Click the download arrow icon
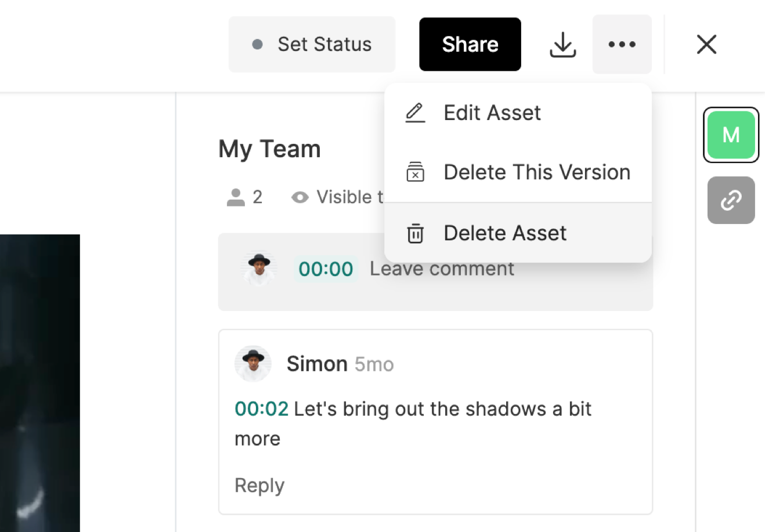The width and height of the screenshot is (765, 532). 562,45
